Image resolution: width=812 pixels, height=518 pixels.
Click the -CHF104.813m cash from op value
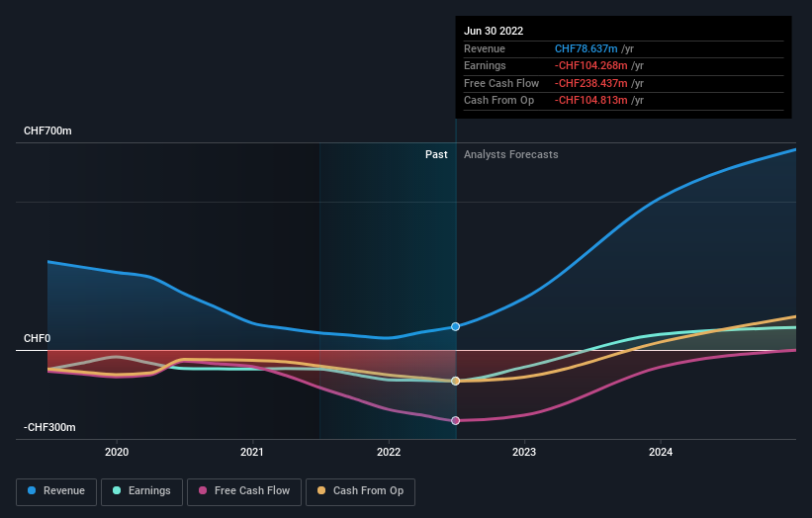tap(590, 101)
